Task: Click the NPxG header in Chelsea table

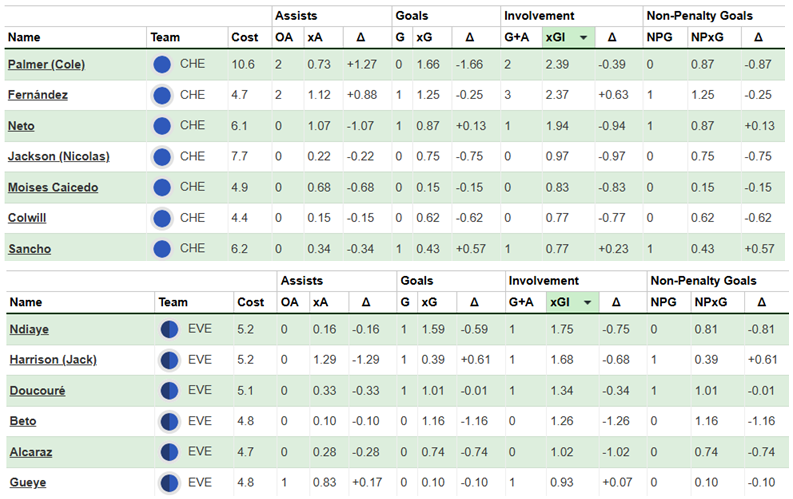Action: tap(706, 37)
